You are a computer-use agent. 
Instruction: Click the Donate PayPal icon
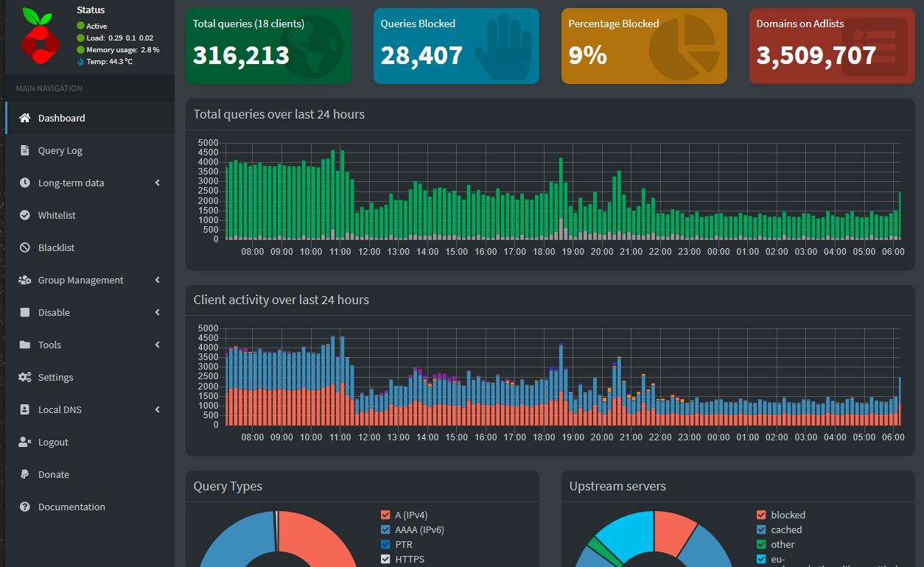point(22,474)
